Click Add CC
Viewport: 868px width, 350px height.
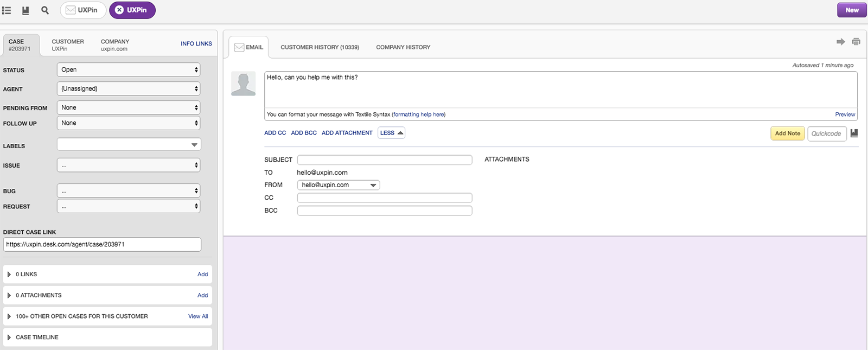[x=275, y=133]
